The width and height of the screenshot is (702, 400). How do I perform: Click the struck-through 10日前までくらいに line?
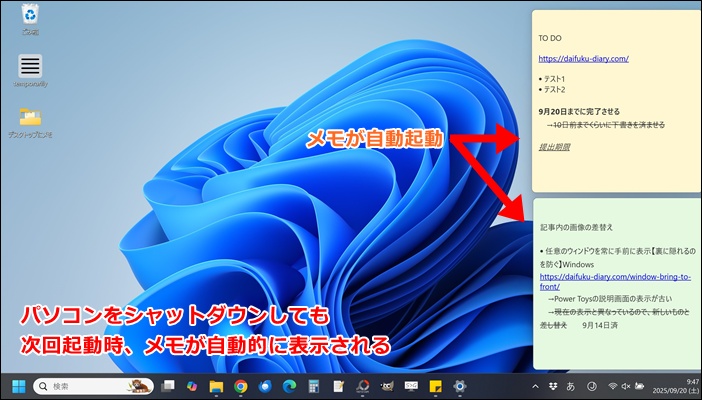pyautogui.click(x=606, y=125)
